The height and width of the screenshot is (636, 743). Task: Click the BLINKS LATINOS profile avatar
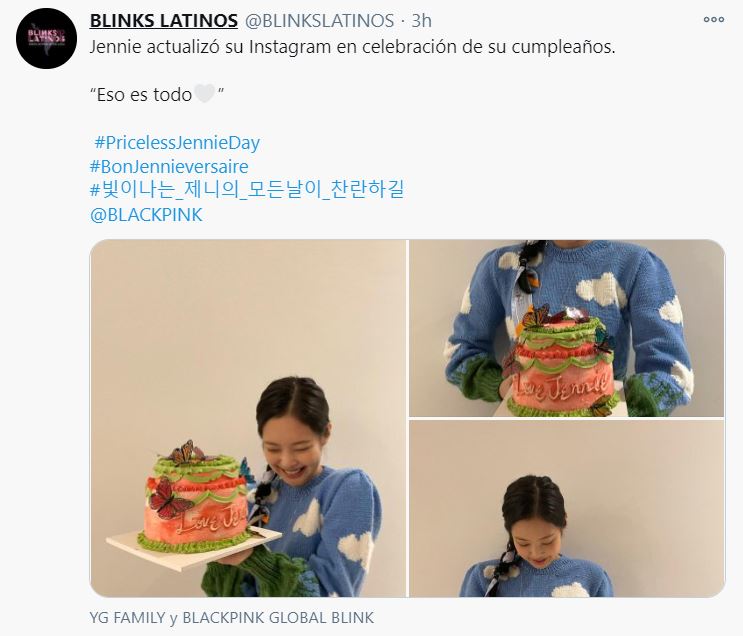[x=46, y=38]
